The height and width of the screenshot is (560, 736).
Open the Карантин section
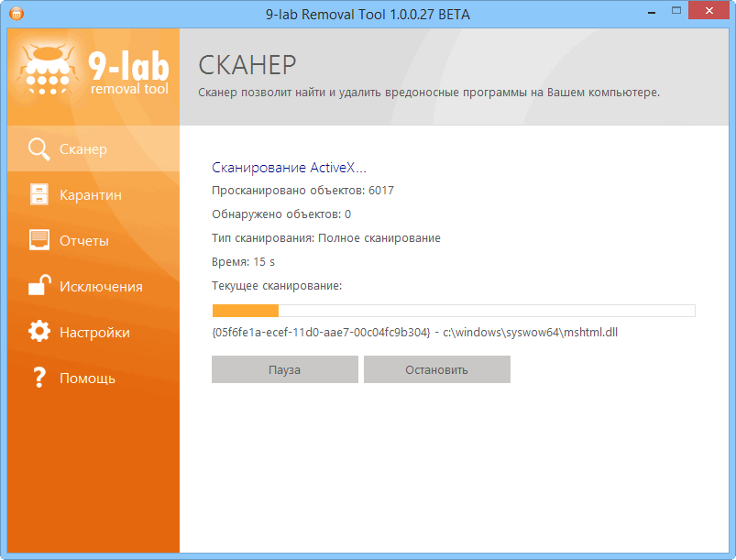pyautogui.click(x=93, y=194)
